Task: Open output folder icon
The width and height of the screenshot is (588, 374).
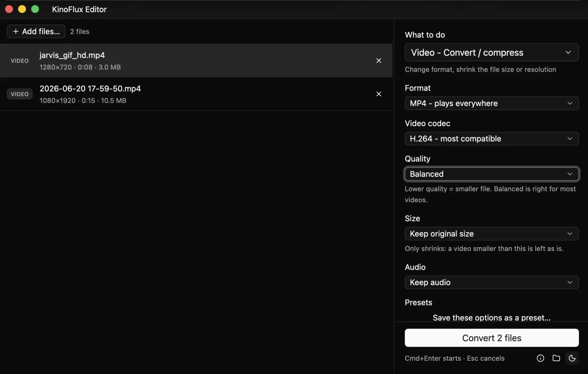Action: point(556,358)
